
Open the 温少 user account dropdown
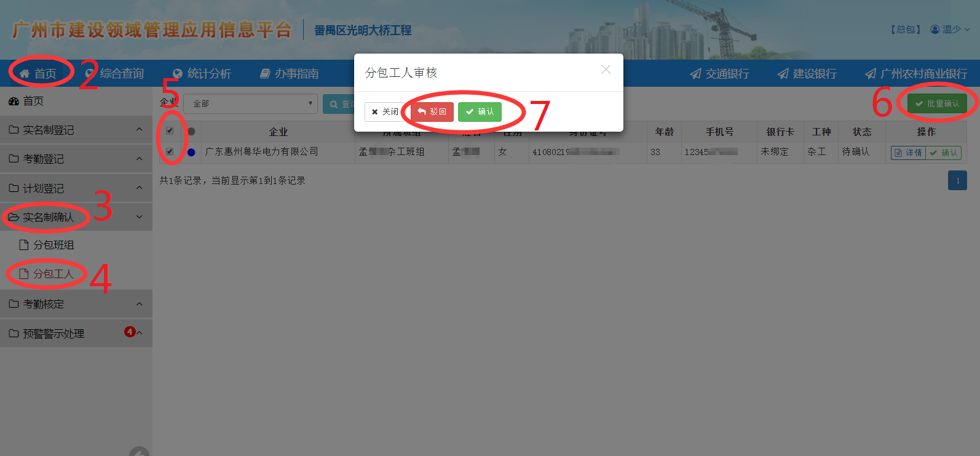950,30
